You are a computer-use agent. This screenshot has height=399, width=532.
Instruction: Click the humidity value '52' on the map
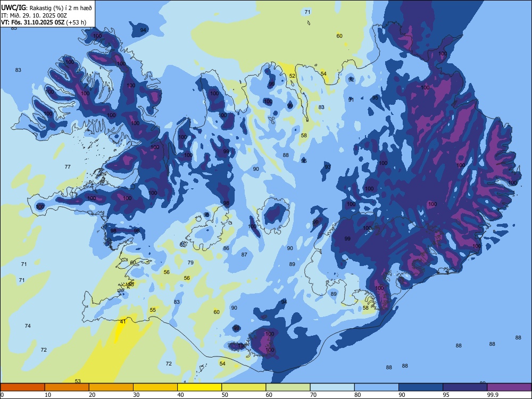click(x=292, y=76)
